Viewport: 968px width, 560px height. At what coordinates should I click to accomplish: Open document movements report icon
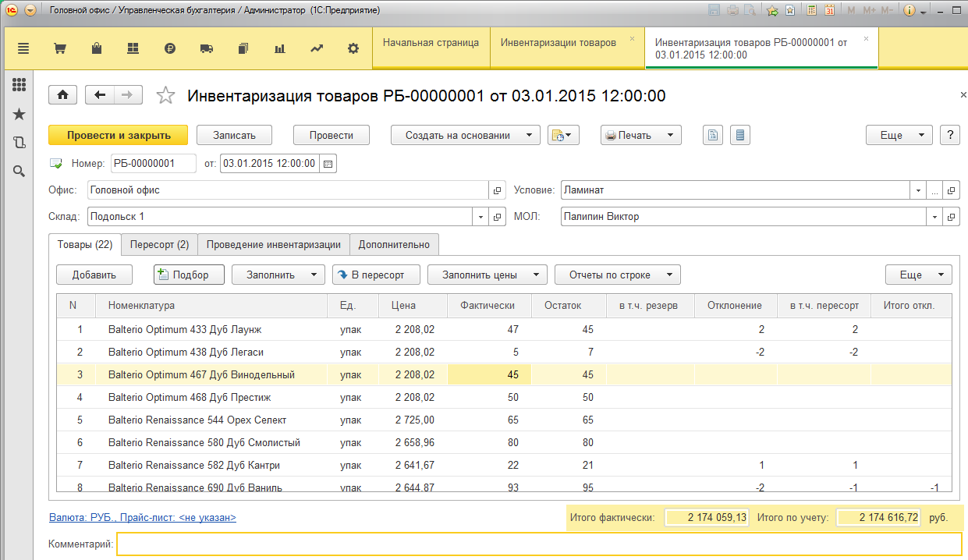[x=712, y=135]
